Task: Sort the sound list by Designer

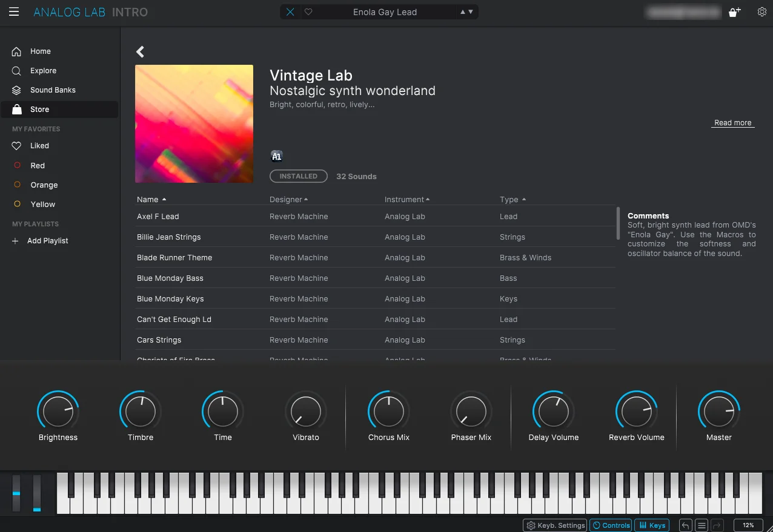Action: point(289,200)
